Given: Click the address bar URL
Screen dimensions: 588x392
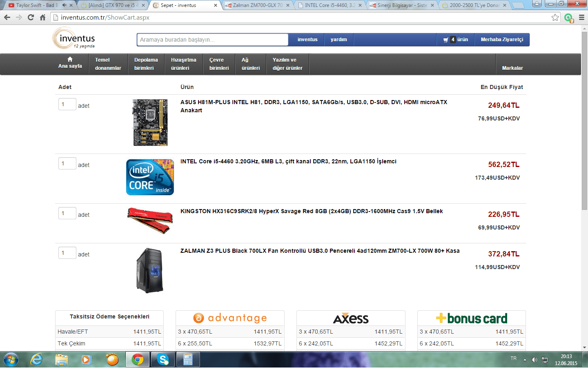Looking at the screenshot, I should (105, 18).
